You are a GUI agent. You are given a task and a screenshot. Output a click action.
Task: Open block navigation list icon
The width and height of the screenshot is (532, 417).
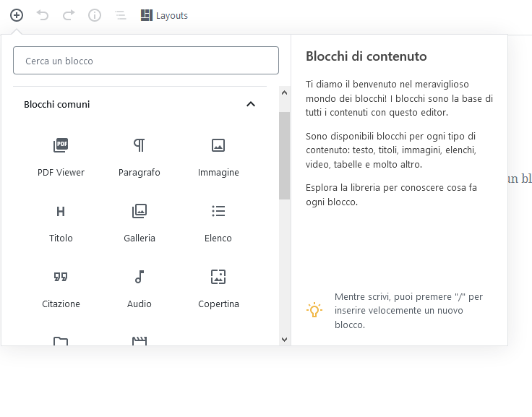(x=120, y=15)
